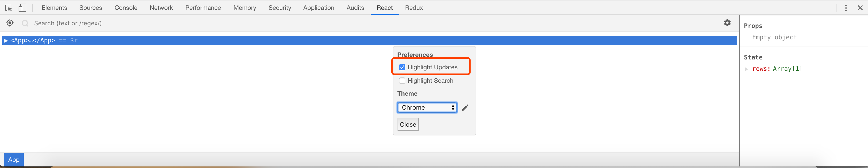Viewport: 868px width, 168px height.
Task: Click the component search input field
Action: (x=202, y=23)
